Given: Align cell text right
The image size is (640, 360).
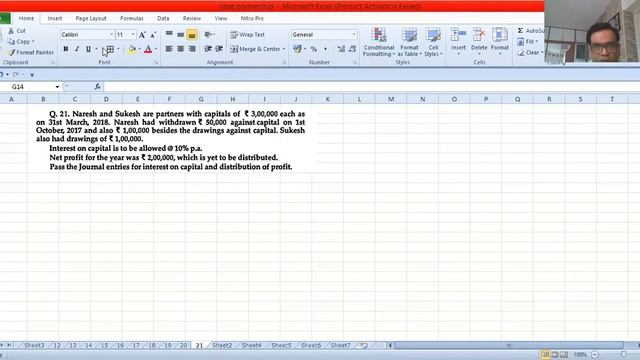Looking at the screenshot, I should (x=192, y=49).
